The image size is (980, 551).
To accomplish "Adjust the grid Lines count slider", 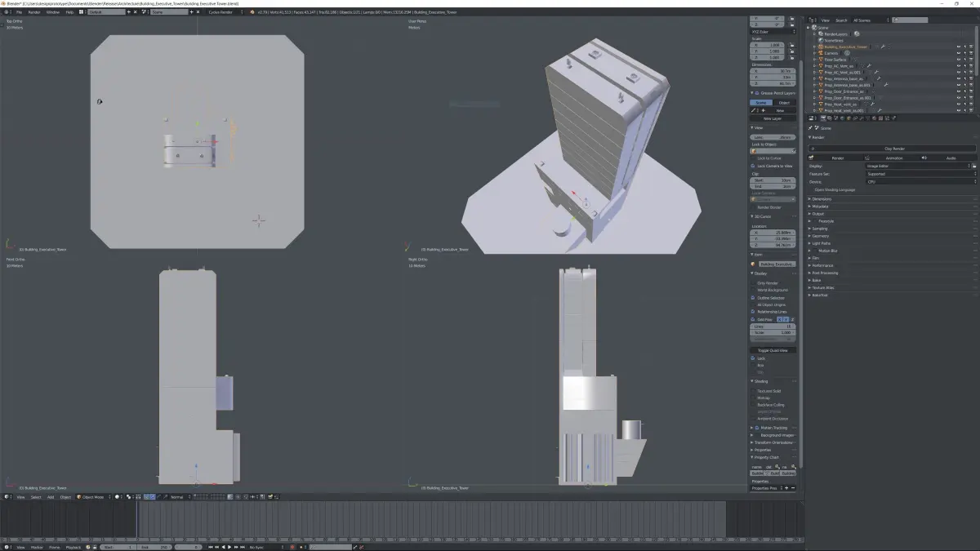I will pos(773,327).
